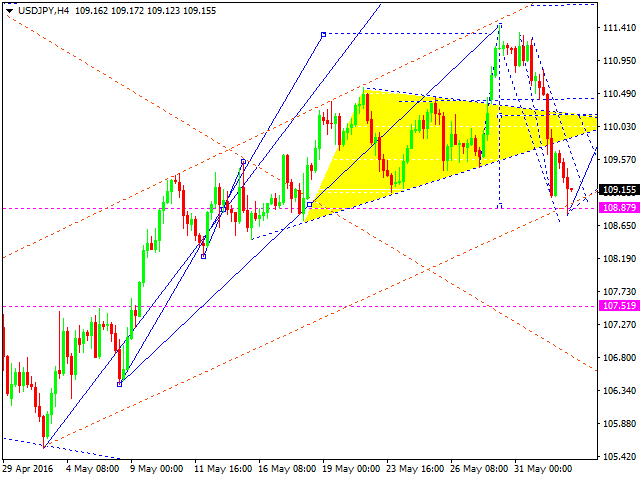Click the USDJPY,H4 symbol title
This screenshot has height=480, width=640.
(x=43, y=11)
